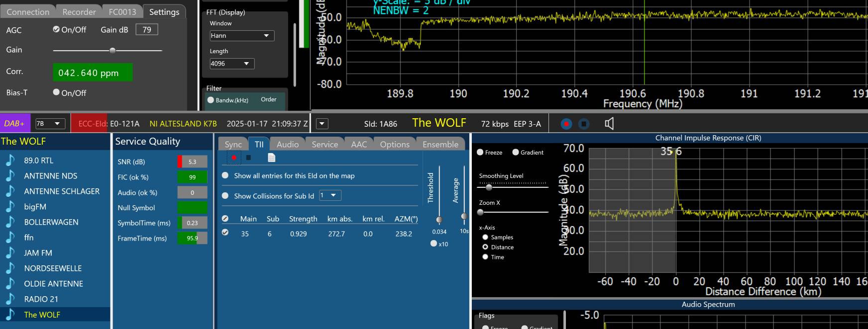Start TII recording with red record icon
This screenshot has height=329, width=868.
point(234,158)
